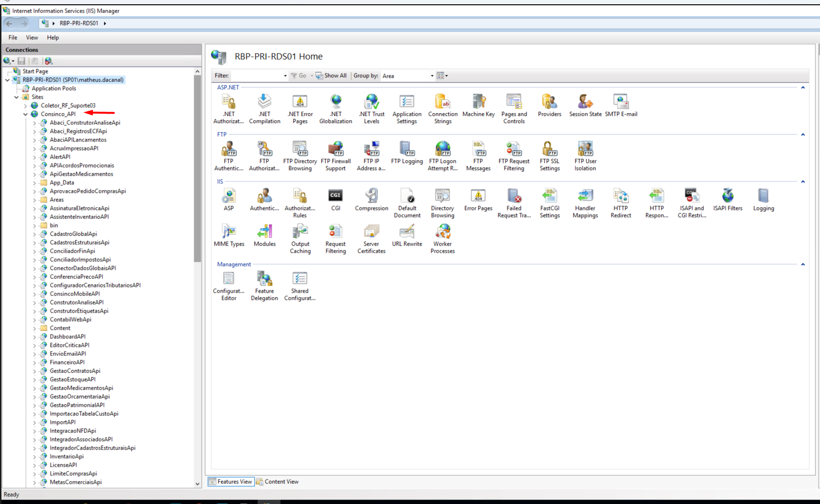Click RBP-PRI-RDS01 in the address breadcrumb

79,23
